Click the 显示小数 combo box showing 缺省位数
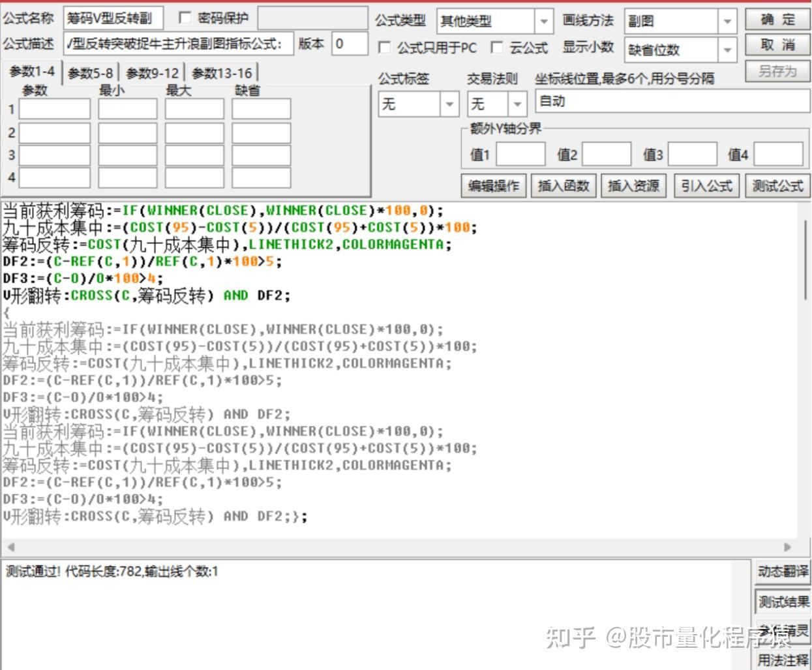The width and height of the screenshot is (812, 670). click(680, 50)
